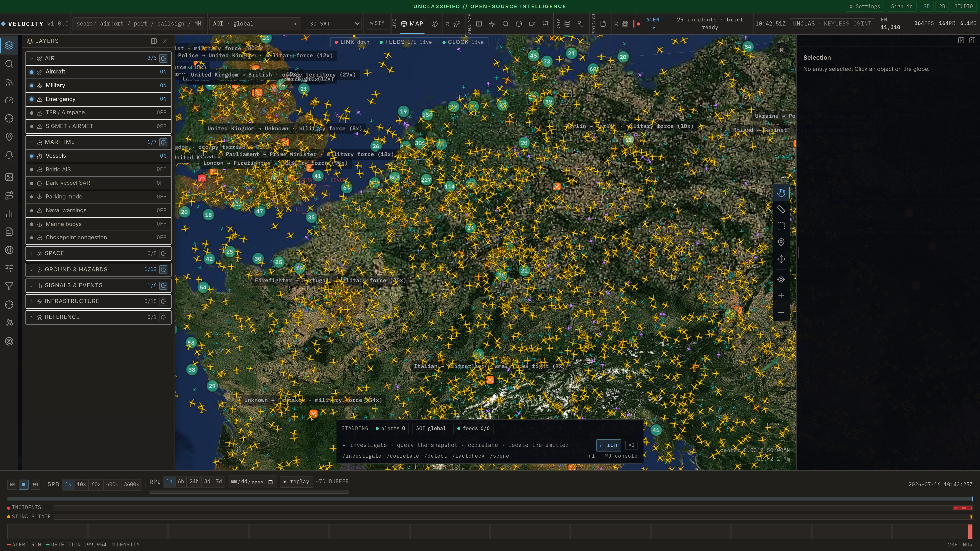Turn off the Emergency layer
The height and width of the screenshot is (551, 980).
pyautogui.click(x=98, y=99)
